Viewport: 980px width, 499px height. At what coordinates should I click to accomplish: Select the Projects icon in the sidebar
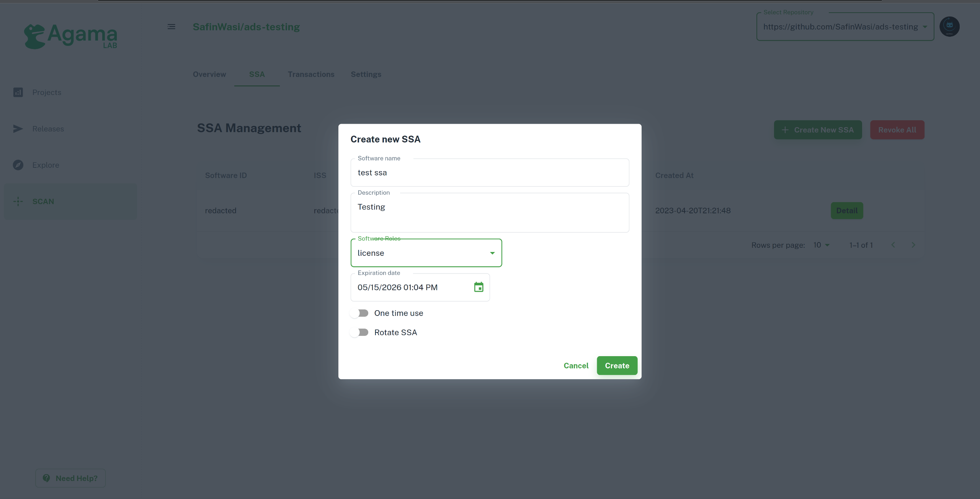[x=18, y=92]
